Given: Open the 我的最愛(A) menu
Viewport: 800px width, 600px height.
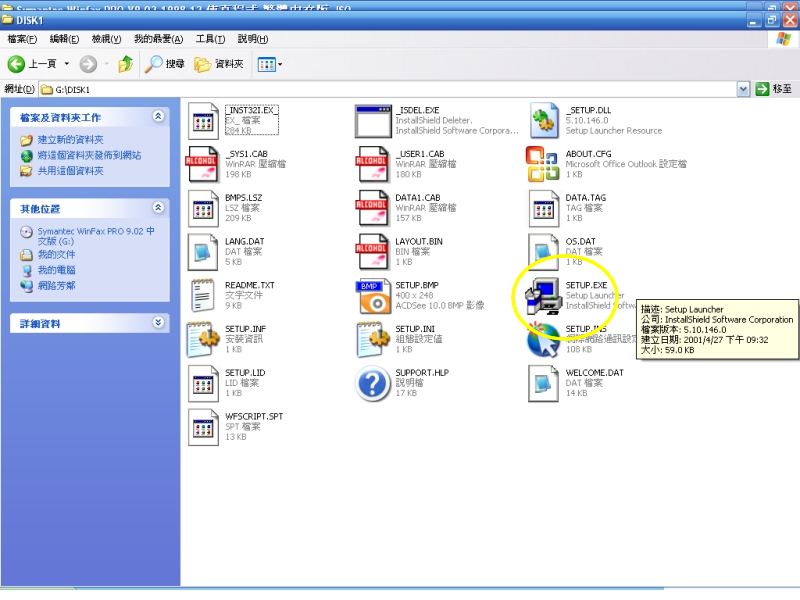Looking at the screenshot, I should [x=158, y=39].
